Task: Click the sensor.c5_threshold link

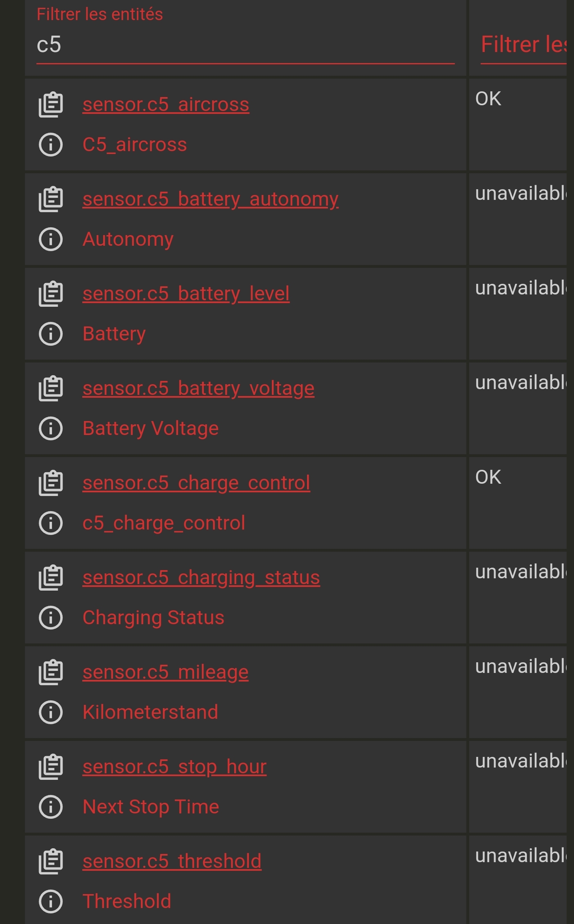Action: pyautogui.click(x=172, y=861)
